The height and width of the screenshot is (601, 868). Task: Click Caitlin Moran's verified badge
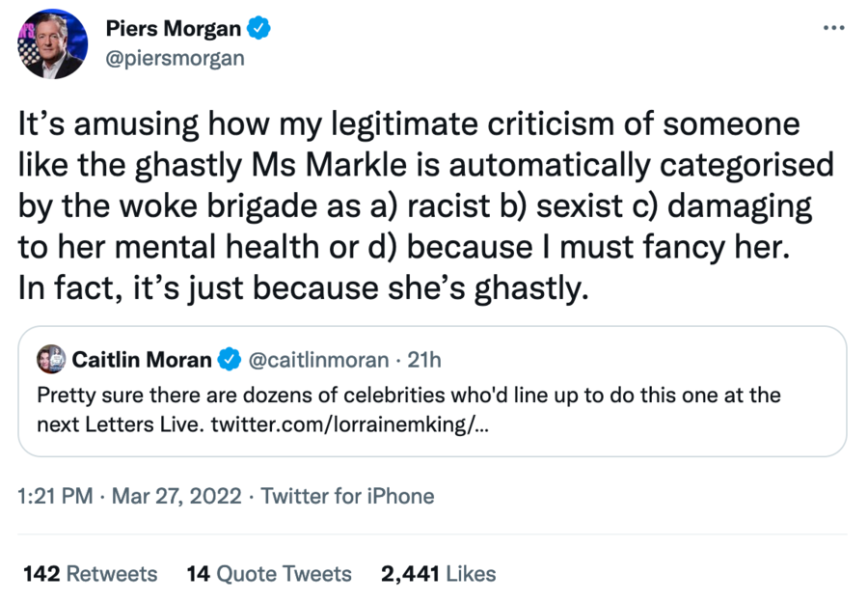(x=228, y=360)
